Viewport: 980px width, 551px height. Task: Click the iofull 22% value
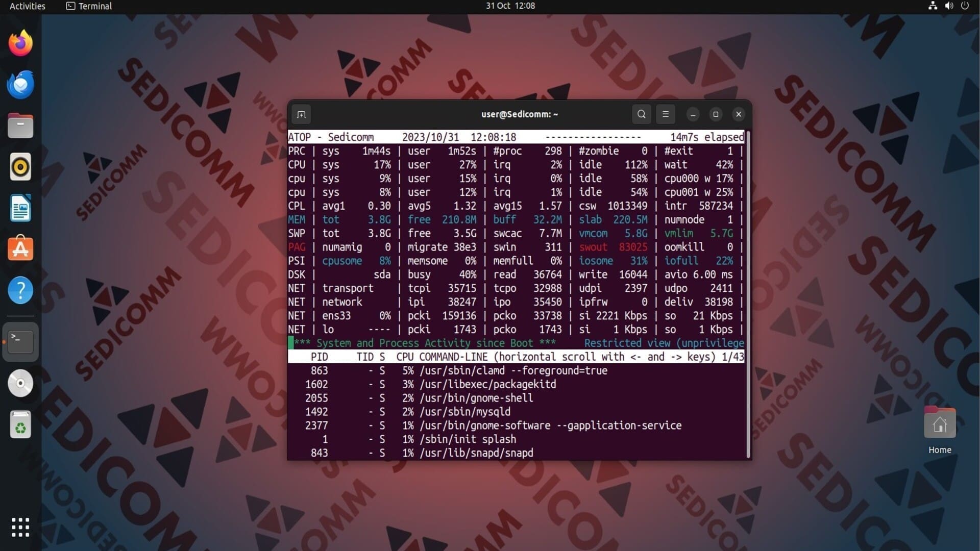[x=699, y=261]
